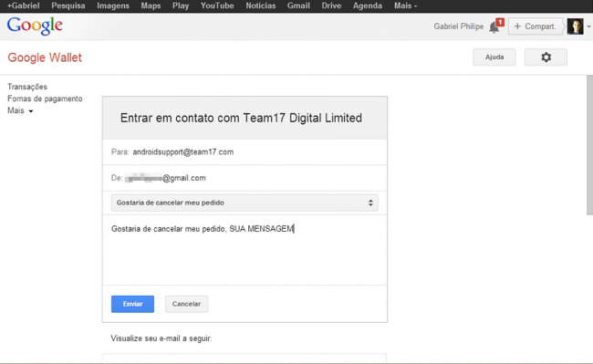Open Pesquisa in top bar
This screenshot has height=364, width=593.
coord(68,5)
